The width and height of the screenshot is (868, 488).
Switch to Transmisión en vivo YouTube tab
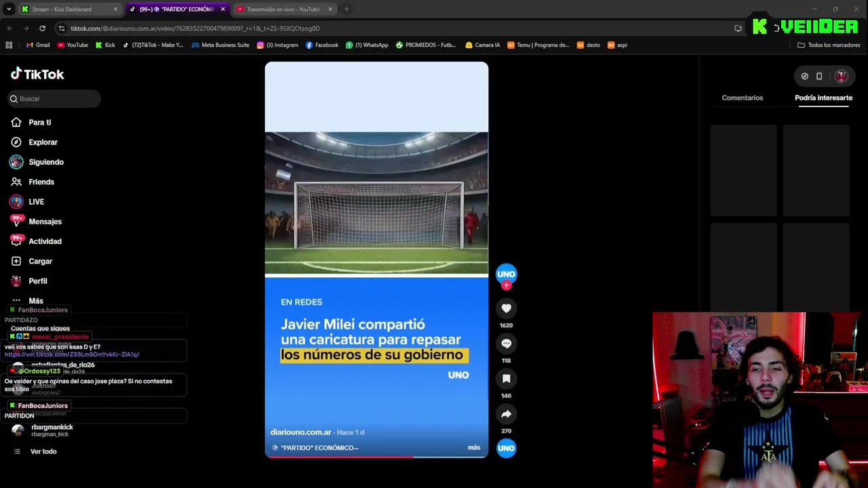(283, 9)
